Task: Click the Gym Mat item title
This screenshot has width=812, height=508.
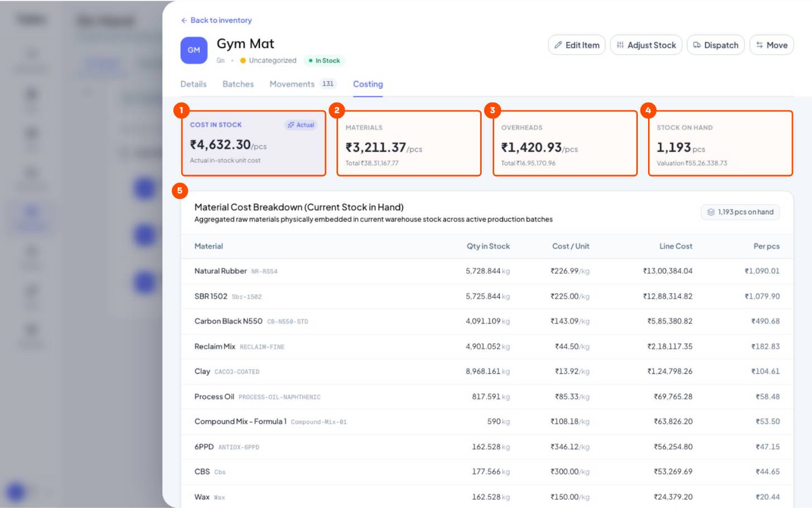Action: click(x=245, y=43)
